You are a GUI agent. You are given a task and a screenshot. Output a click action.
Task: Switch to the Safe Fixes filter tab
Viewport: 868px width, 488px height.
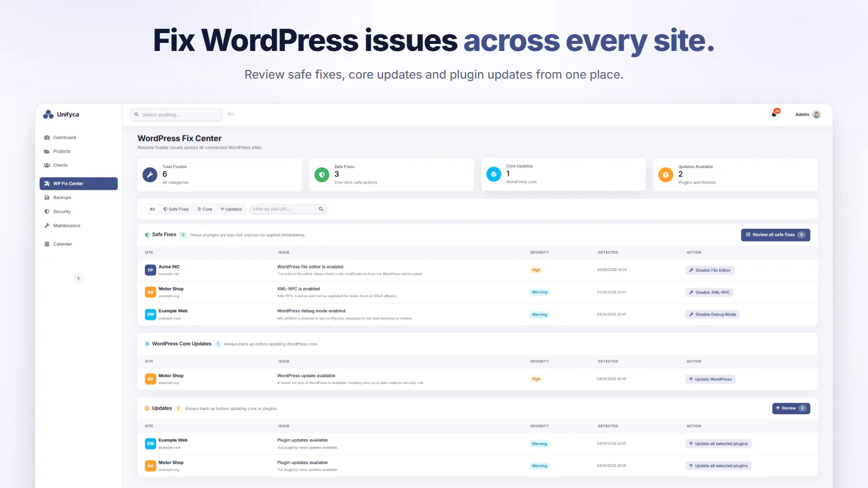pyautogui.click(x=176, y=209)
